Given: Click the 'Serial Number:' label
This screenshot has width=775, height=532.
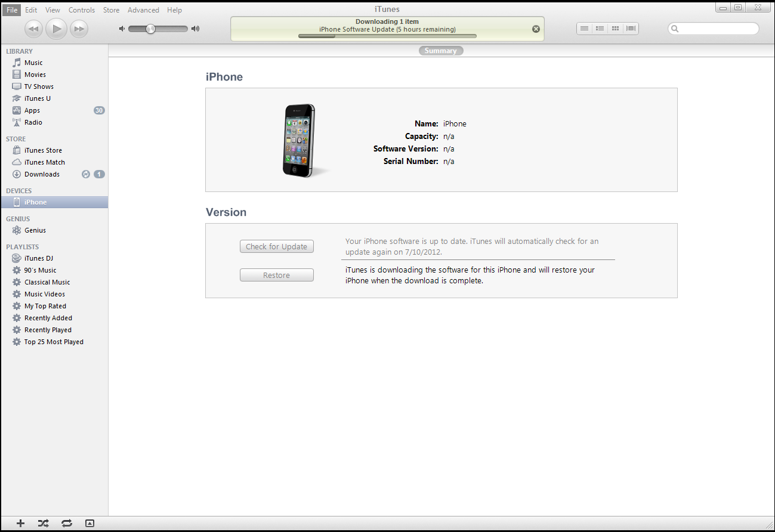Looking at the screenshot, I should tap(411, 161).
